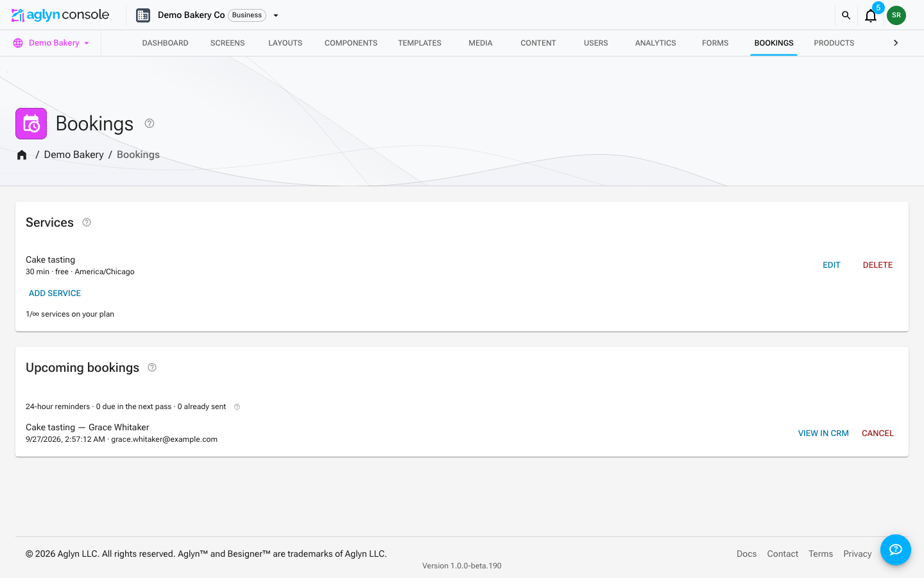Click the grace.whitaker@example.com booking details
924x578 pixels.
(122, 439)
